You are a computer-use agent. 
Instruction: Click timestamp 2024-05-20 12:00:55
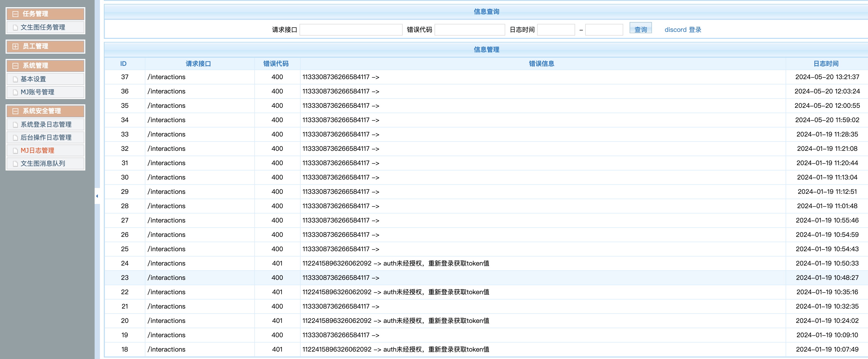click(827, 106)
